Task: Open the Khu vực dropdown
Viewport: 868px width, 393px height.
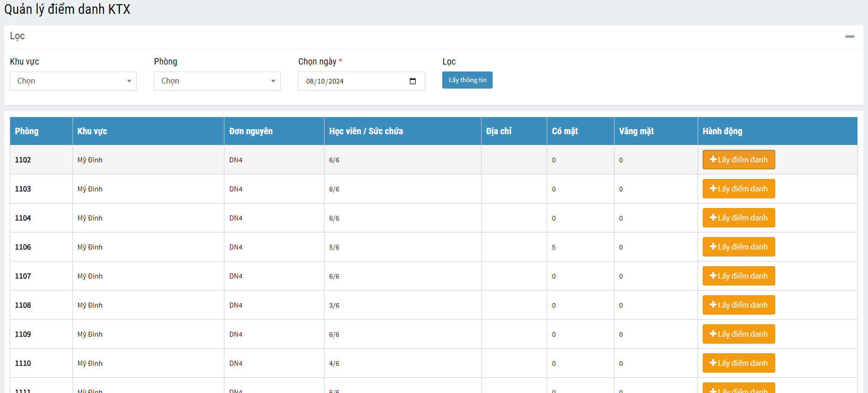Action: click(73, 81)
